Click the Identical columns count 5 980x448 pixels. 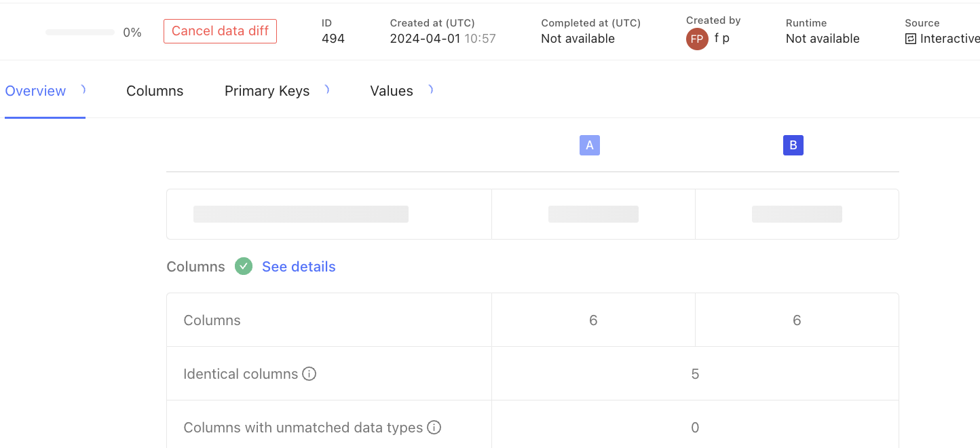coord(695,374)
